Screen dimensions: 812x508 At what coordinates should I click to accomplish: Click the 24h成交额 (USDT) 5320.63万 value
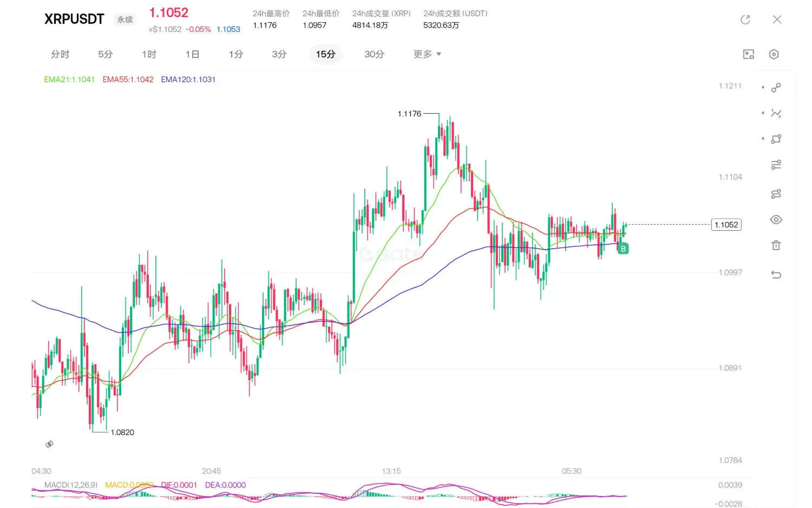(x=441, y=25)
